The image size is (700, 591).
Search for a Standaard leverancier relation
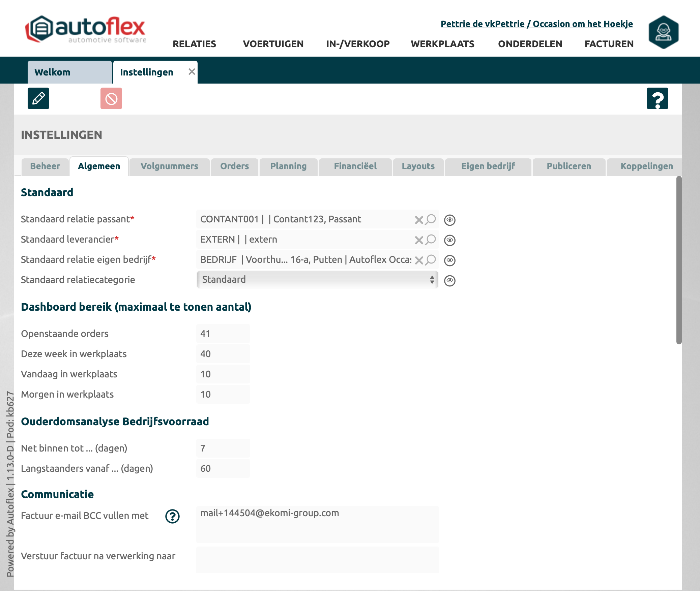(431, 240)
